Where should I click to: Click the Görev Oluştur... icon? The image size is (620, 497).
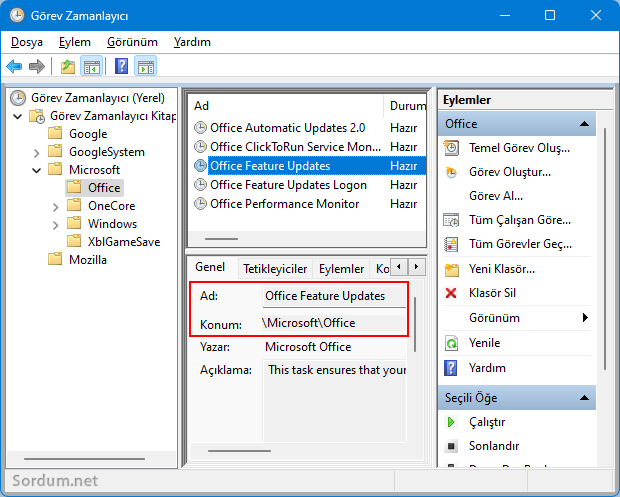click(451, 172)
